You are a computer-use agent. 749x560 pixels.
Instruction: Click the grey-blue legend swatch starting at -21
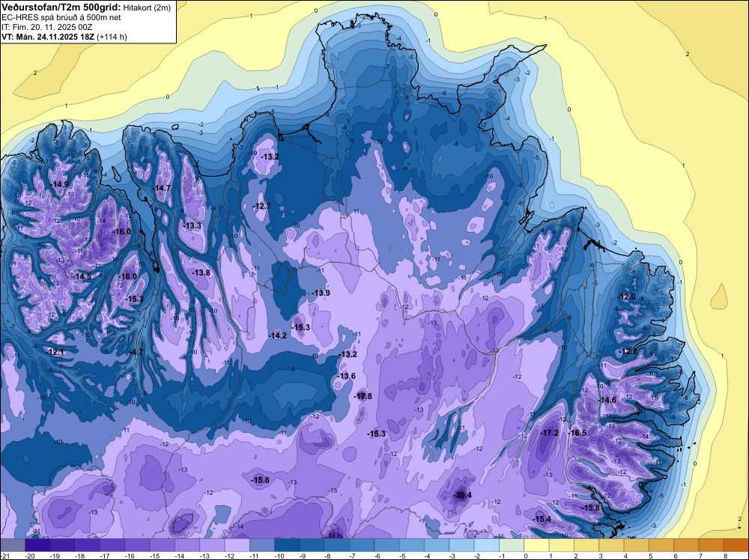tap(13, 545)
